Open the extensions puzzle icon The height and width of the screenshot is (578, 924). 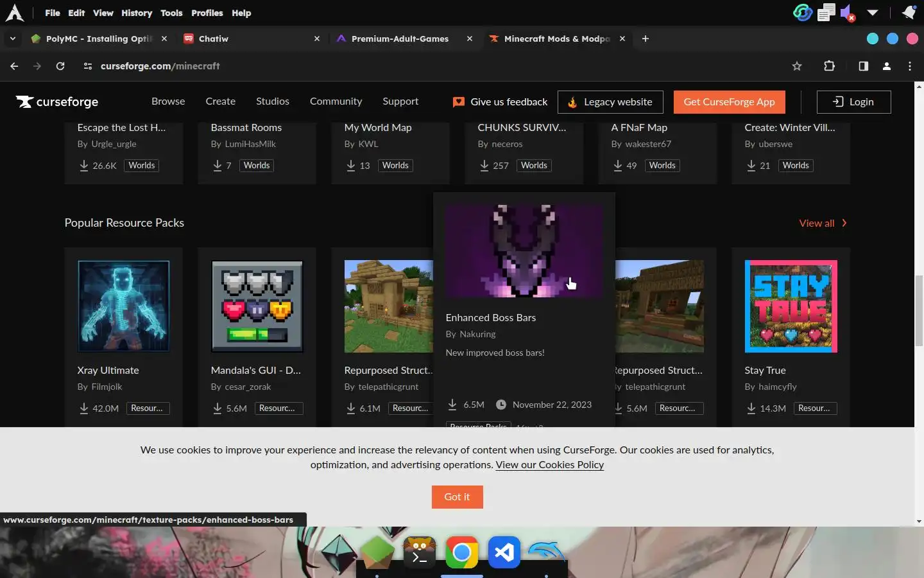tap(829, 66)
